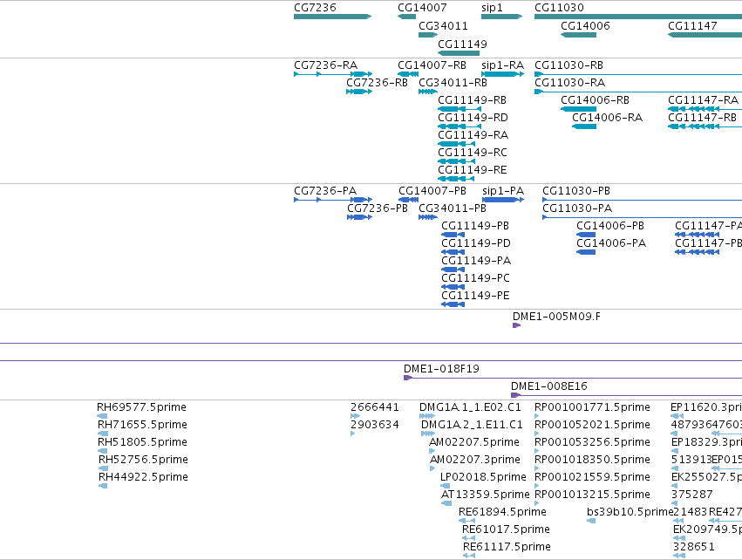The image size is (742, 560).
Task: Select the CG11030 gene label
Action: 559,8
